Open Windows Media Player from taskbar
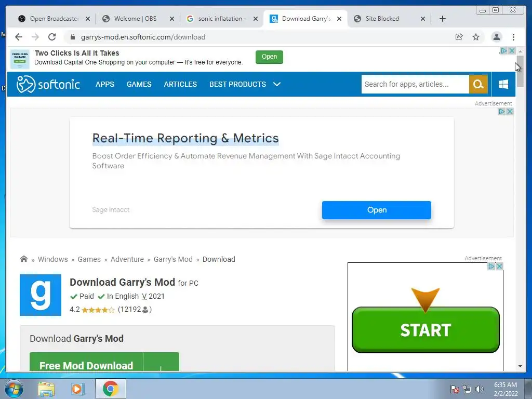 tap(78, 389)
